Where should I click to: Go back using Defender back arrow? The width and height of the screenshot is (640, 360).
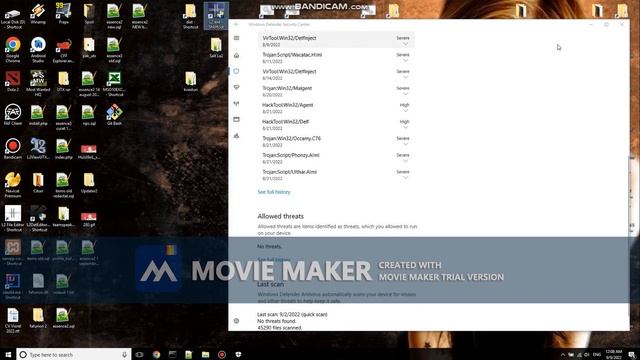point(236,24)
